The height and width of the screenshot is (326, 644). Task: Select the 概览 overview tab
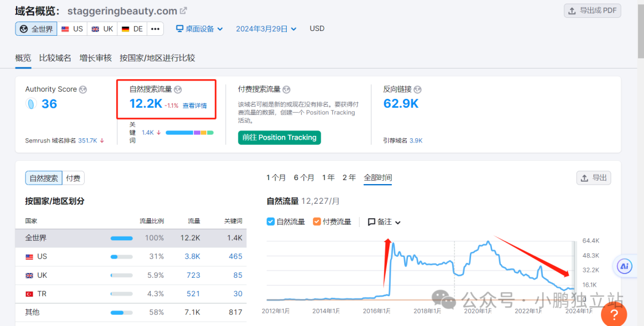(23, 58)
